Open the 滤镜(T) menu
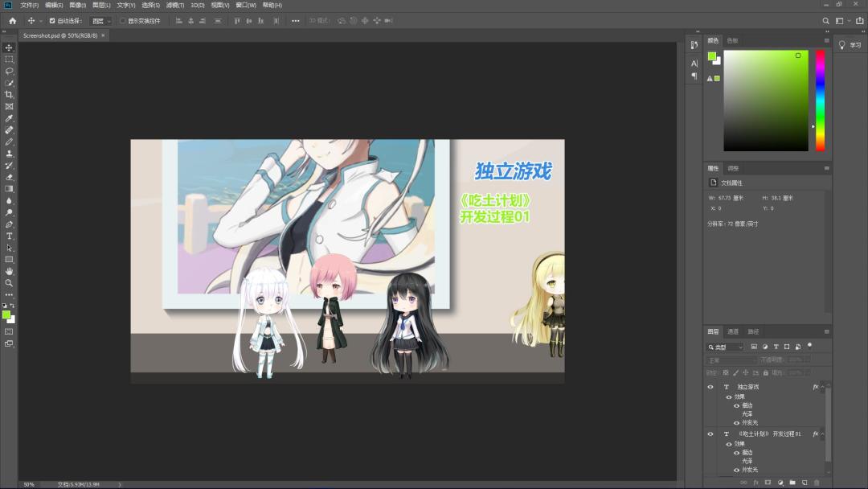The width and height of the screenshot is (868, 489). click(175, 5)
